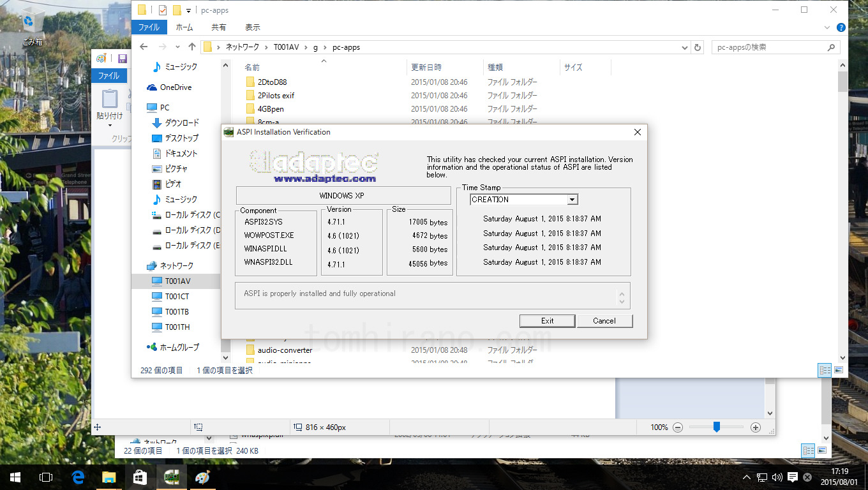Open the Recycle Bin desktop icon

(31, 27)
